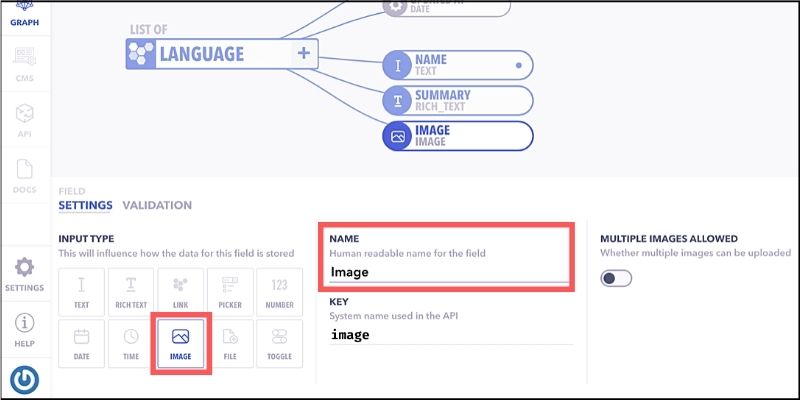
Task: Select the Image field node
Action: [458, 136]
